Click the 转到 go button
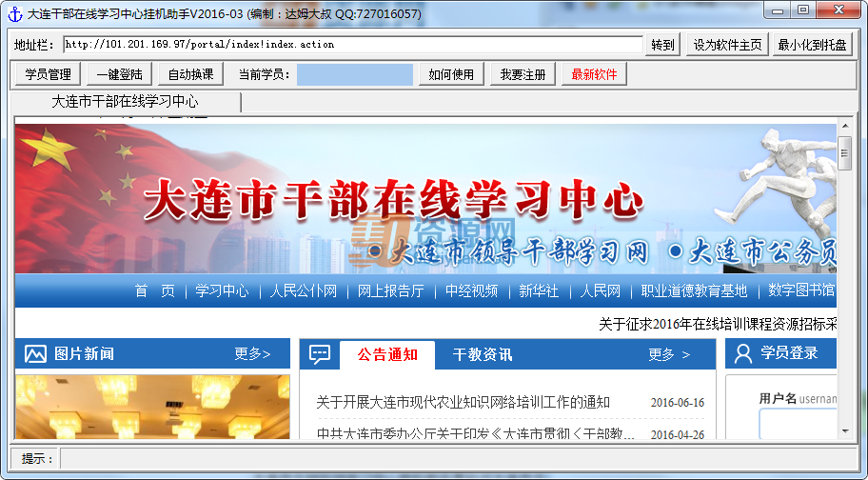Viewport: 868px width, 480px height. point(662,45)
